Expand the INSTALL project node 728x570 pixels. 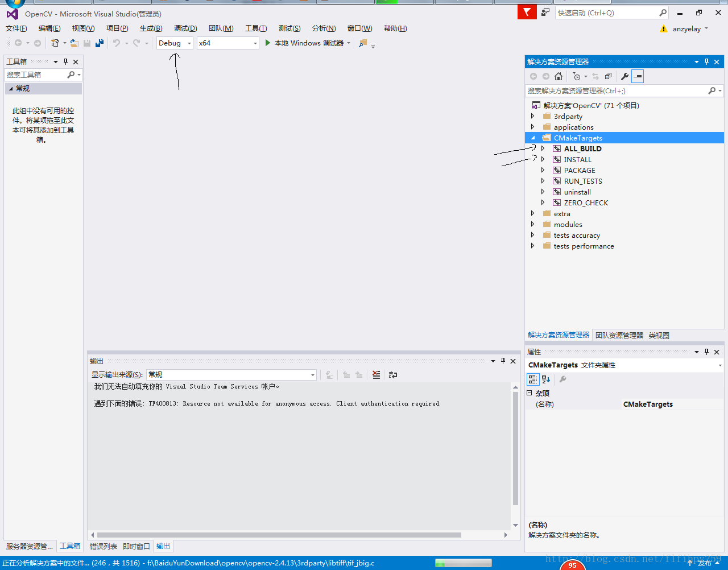pos(543,159)
